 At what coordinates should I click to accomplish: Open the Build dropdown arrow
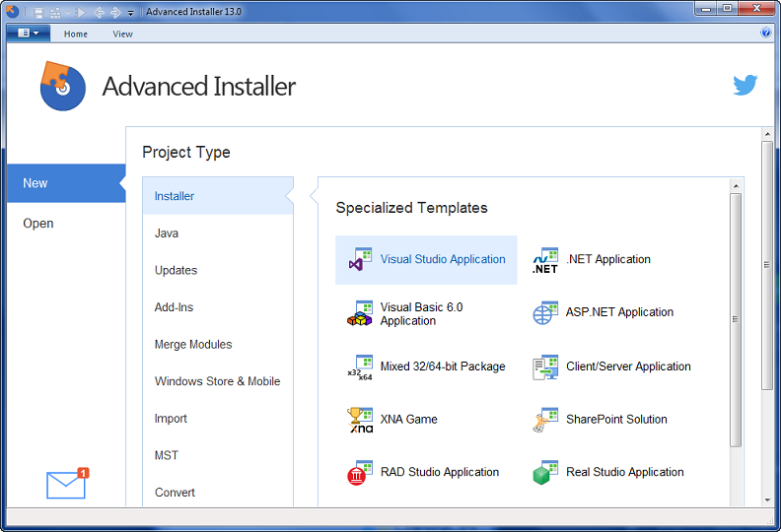[x=67, y=13]
